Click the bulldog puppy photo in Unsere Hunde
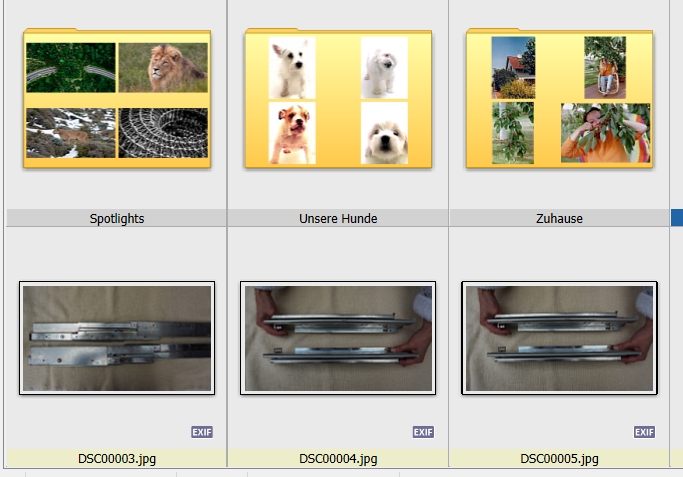This screenshot has height=477, width=683. 292,133
